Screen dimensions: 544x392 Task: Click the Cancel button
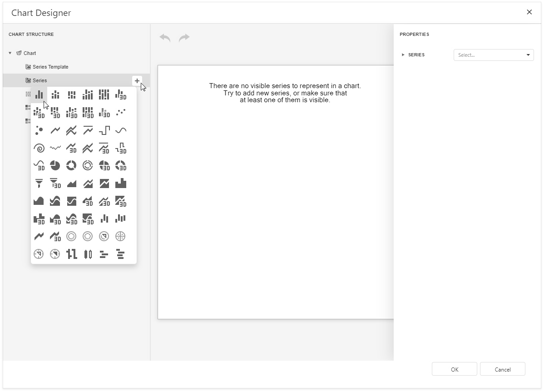point(502,369)
